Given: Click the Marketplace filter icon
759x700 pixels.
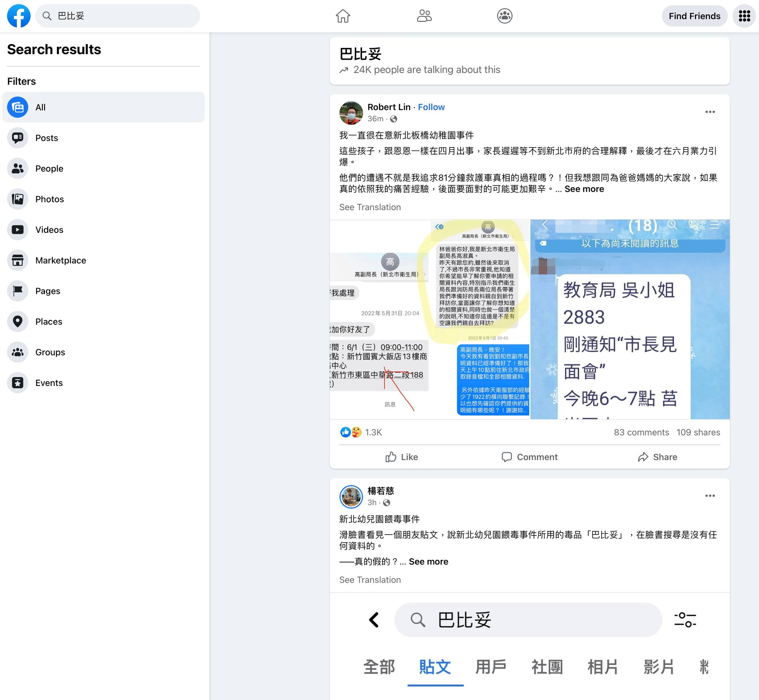Looking at the screenshot, I should [x=17, y=260].
